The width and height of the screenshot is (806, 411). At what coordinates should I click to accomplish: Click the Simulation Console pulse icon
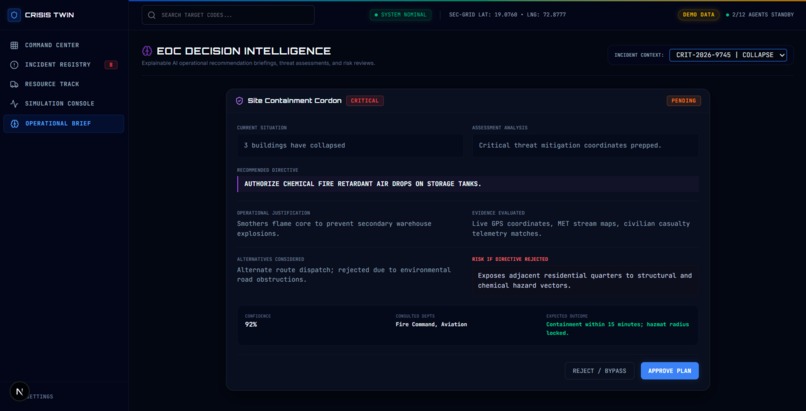point(14,104)
